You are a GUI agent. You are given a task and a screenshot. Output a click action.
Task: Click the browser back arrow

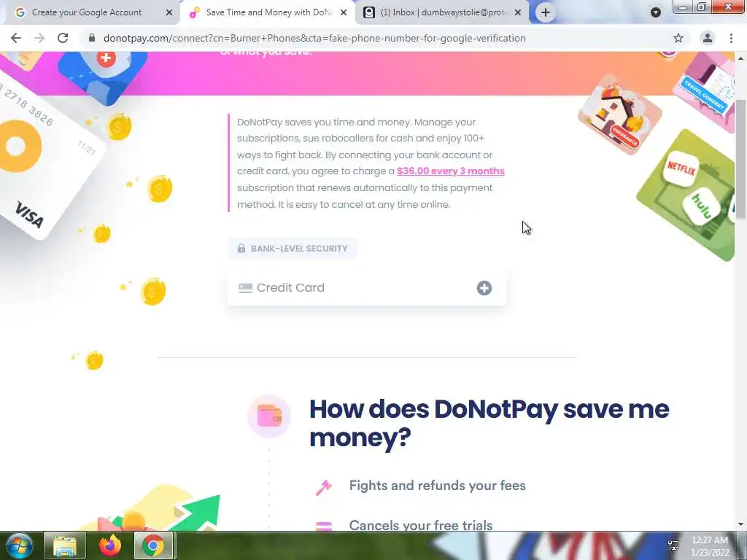point(16,38)
